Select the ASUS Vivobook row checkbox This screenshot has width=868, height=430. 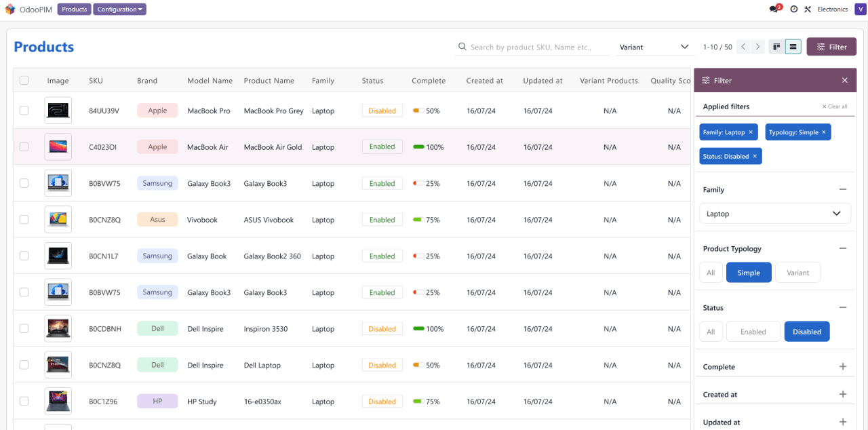24,220
